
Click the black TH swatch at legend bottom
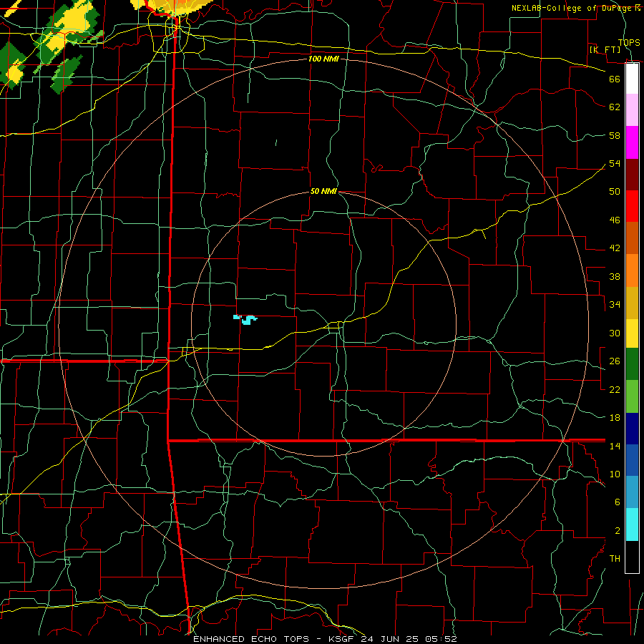pyautogui.click(x=632, y=557)
